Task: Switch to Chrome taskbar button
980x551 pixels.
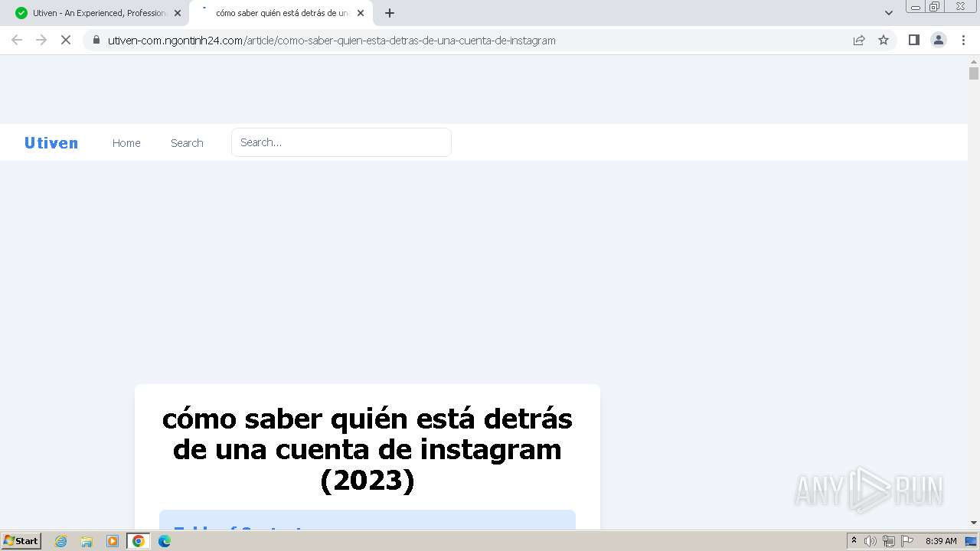Action: (x=139, y=541)
